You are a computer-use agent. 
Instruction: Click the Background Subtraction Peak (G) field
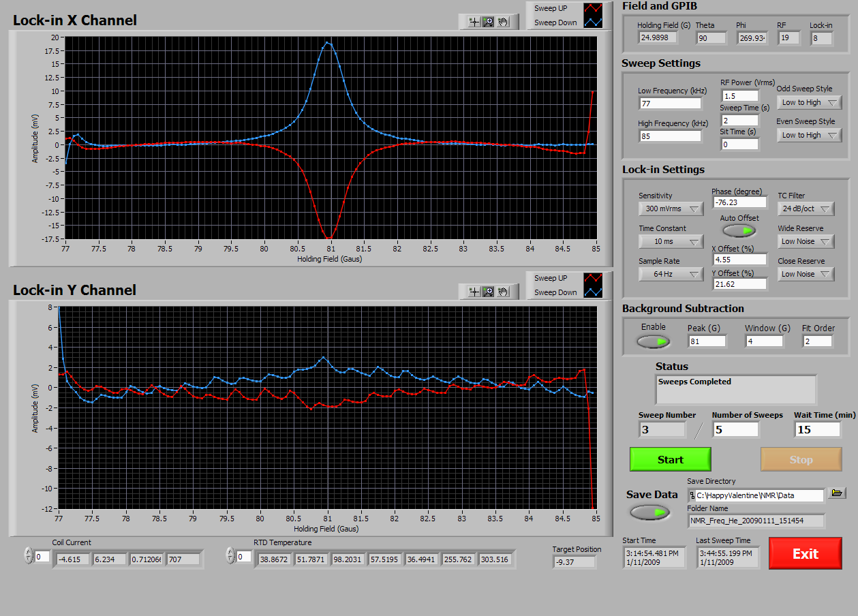707,341
